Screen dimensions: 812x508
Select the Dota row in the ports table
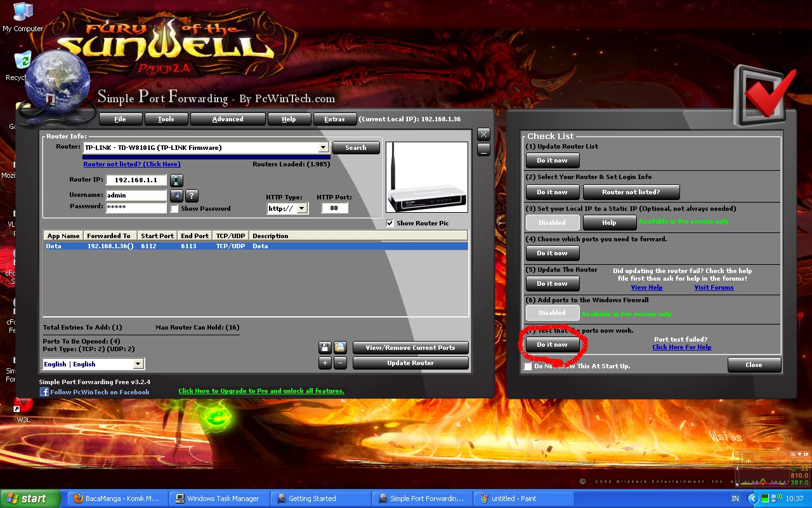256,246
